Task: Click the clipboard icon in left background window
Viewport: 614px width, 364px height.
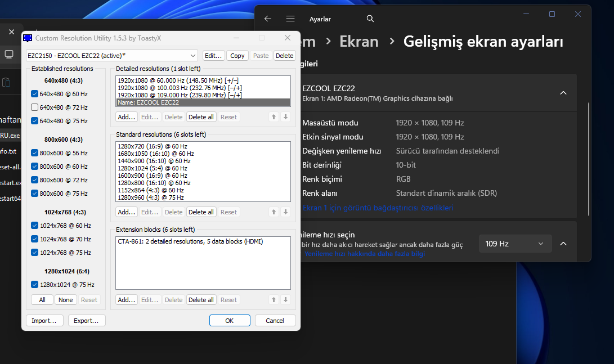Action: 6,83
